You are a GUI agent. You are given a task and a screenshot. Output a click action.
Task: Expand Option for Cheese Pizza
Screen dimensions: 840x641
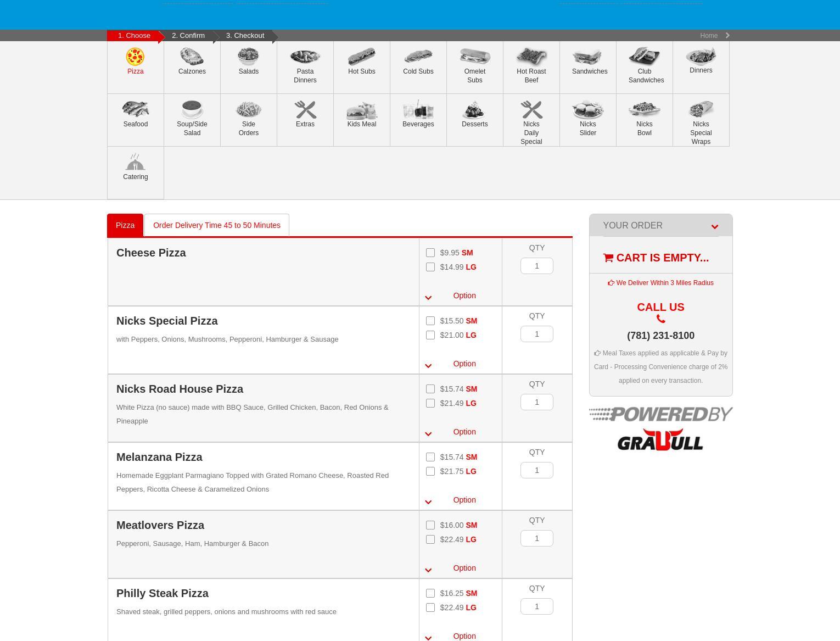click(x=464, y=296)
